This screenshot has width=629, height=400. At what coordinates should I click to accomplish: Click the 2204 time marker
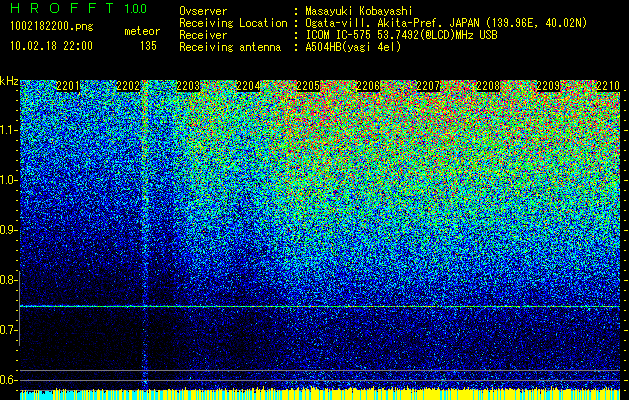[248, 86]
